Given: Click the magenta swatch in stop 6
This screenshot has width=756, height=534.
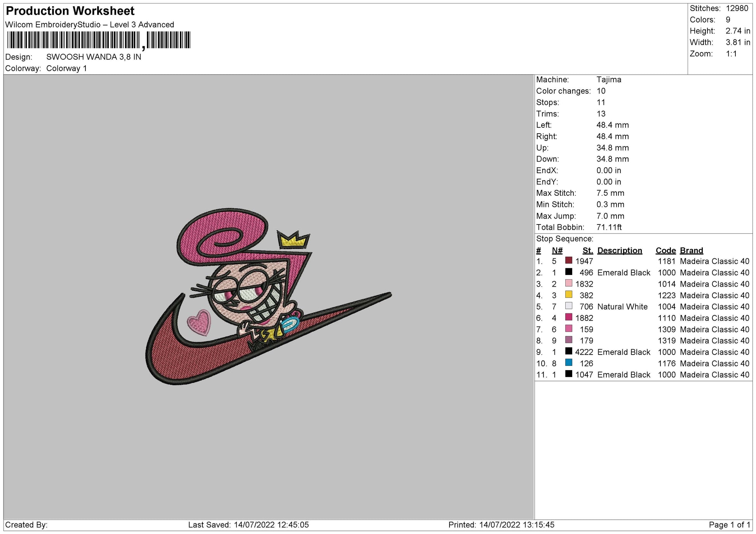Looking at the screenshot, I should click(568, 317).
